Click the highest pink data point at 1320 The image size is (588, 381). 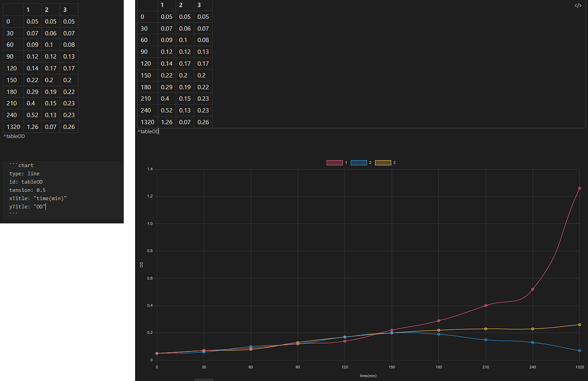(x=579, y=187)
